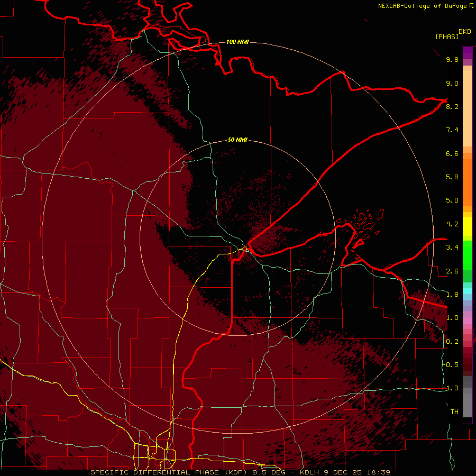The height and width of the screenshot is (476, 476).
Task: Click the 4.2 value on the scale
Action: click(452, 224)
